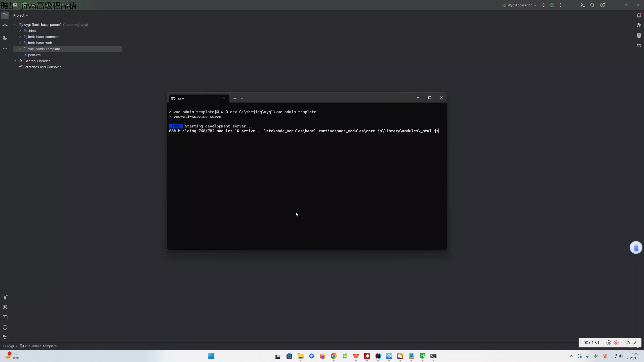This screenshot has height=362, width=644.
Task: Select pom.xml in project tree
Action: [x=34, y=55]
